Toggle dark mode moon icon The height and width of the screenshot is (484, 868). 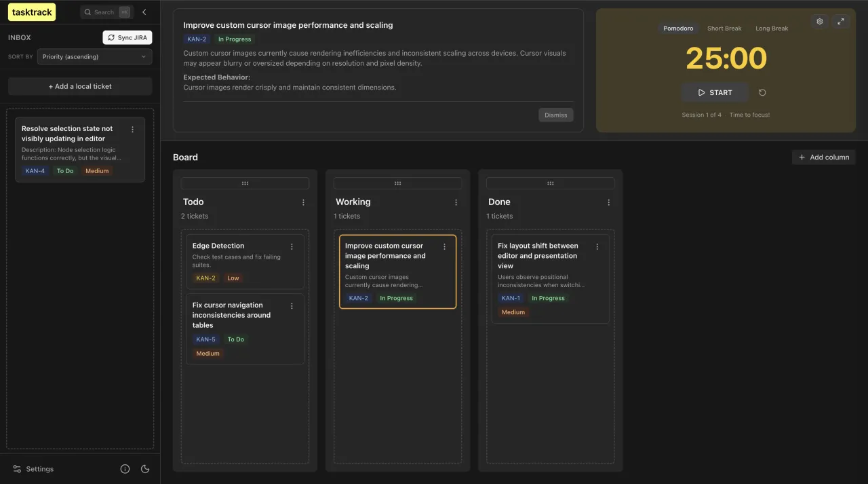pyautogui.click(x=144, y=469)
